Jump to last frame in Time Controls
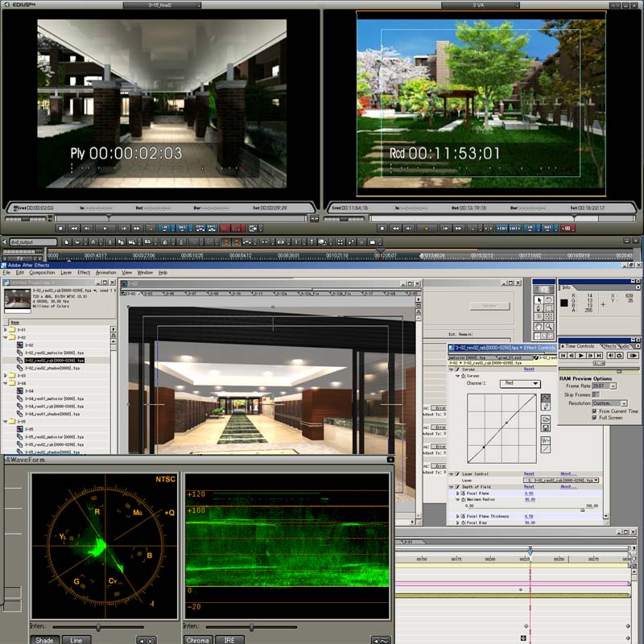 click(x=599, y=355)
